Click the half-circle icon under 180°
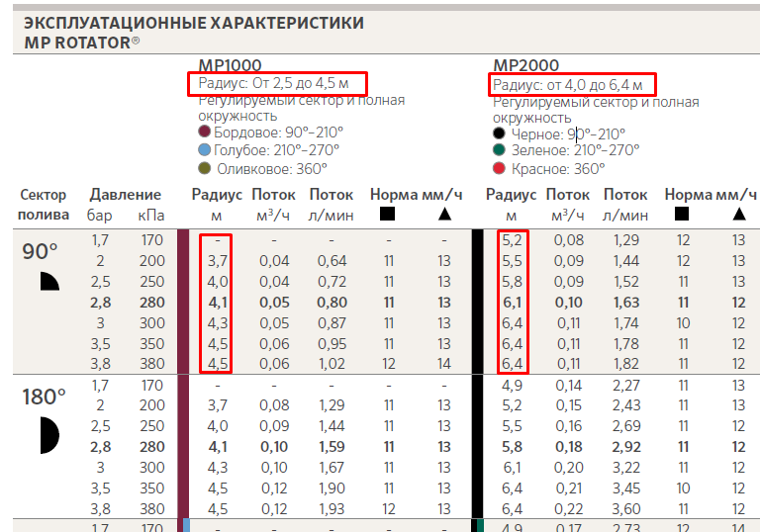 pos(49,435)
